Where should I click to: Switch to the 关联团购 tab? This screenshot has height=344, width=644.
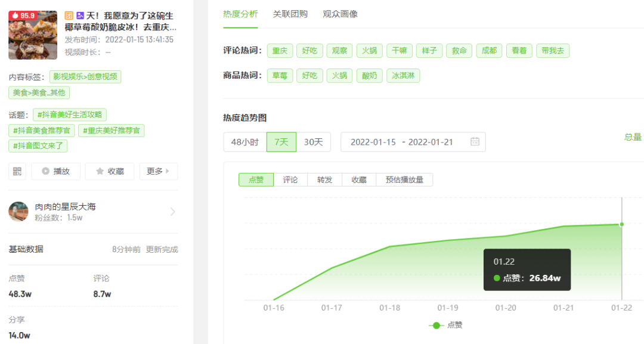pyautogui.click(x=292, y=14)
